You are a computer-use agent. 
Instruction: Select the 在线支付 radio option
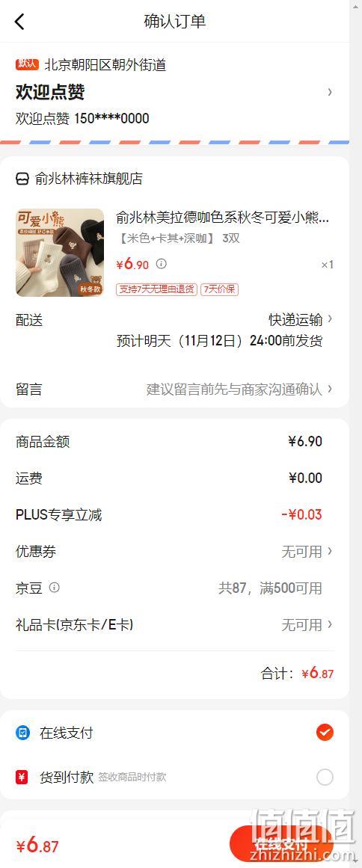point(325,733)
